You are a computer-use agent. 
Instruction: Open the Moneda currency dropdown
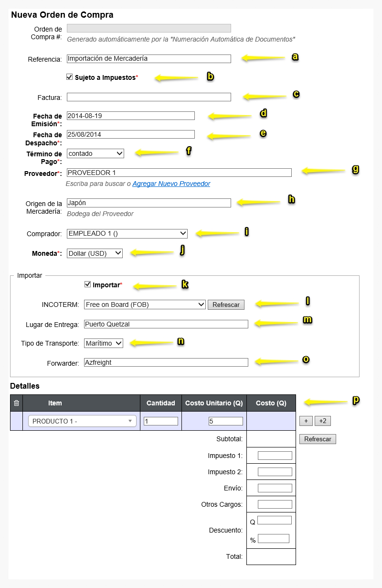pos(95,253)
